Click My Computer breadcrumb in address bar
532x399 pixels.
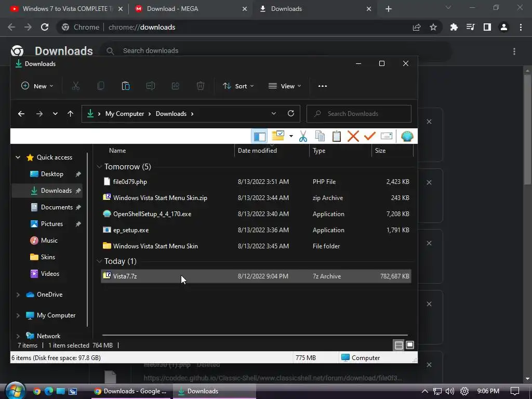point(125,114)
